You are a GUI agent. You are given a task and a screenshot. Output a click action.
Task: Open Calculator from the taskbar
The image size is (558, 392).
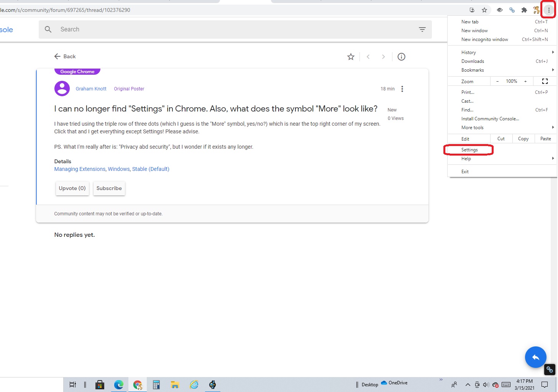pyautogui.click(x=156, y=385)
